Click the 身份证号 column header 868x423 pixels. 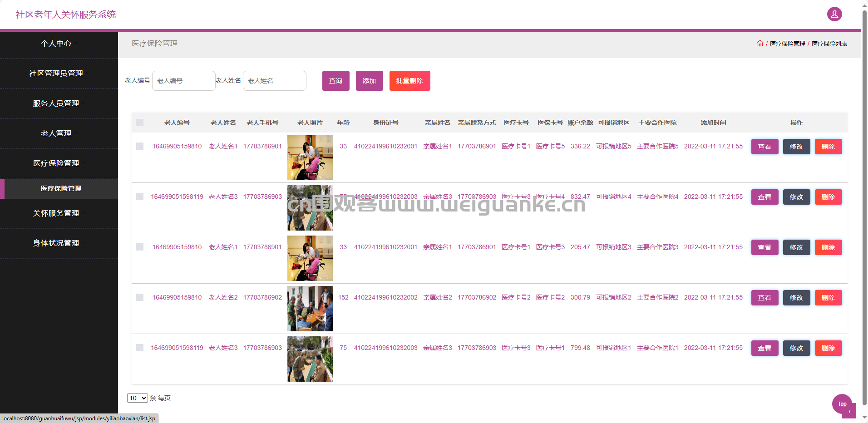tap(386, 123)
